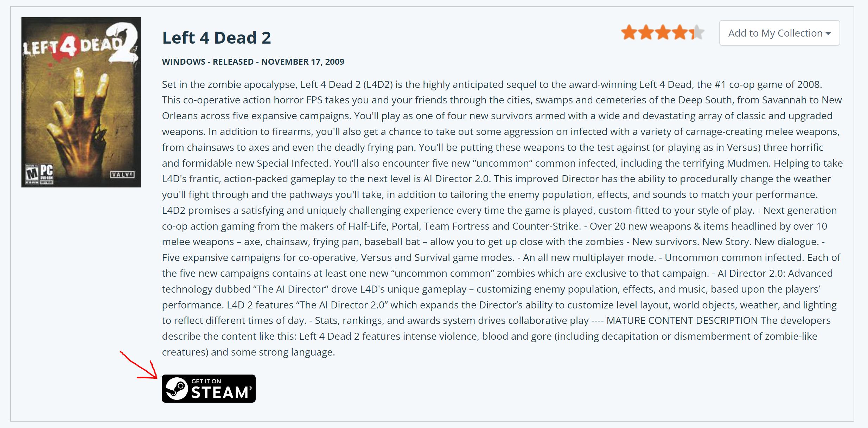The image size is (868, 428).
Task: Click the caret arrow on Add to My Collection
Action: click(828, 34)
